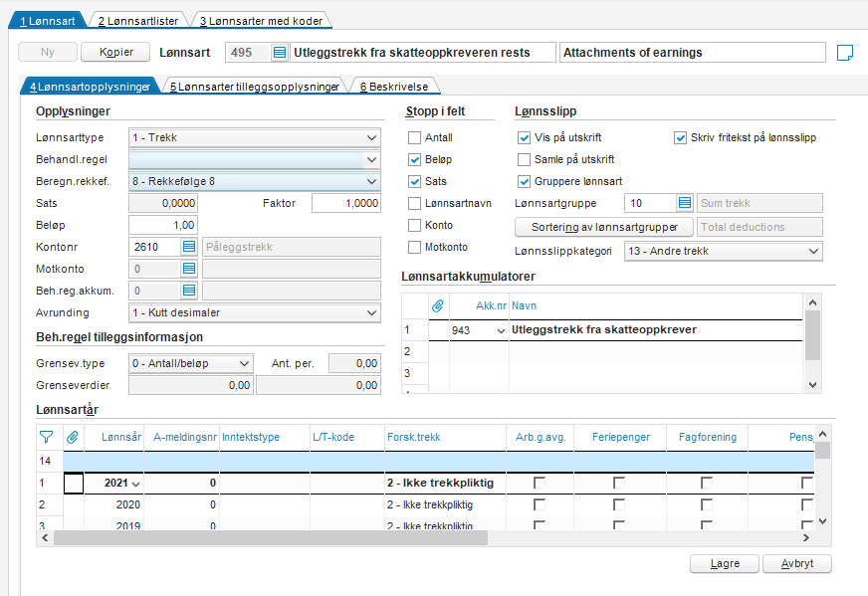Click the attachment paperclip in Lønnsartakkumulatorer header
This screenshot has width=868, height=596.
click(x=438, y=305)
